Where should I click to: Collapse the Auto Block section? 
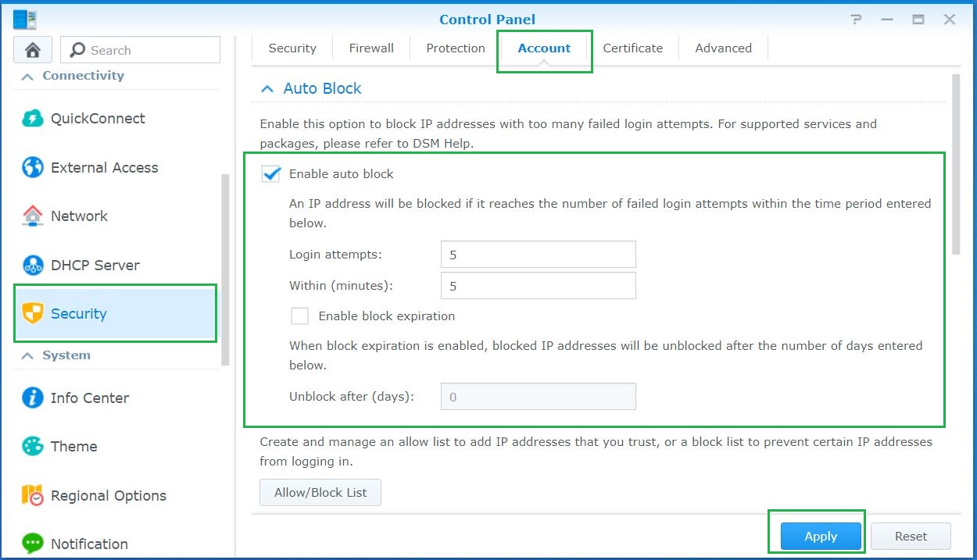point(267,89)
